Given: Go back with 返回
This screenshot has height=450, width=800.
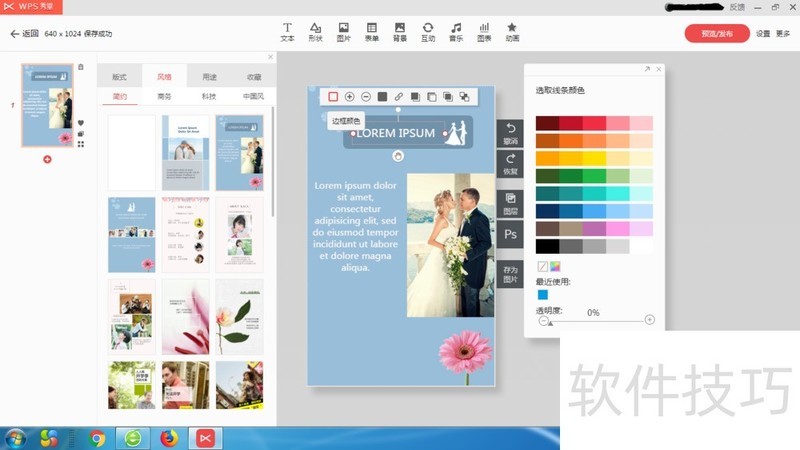Looking at the screenshot, I should 24,34.
